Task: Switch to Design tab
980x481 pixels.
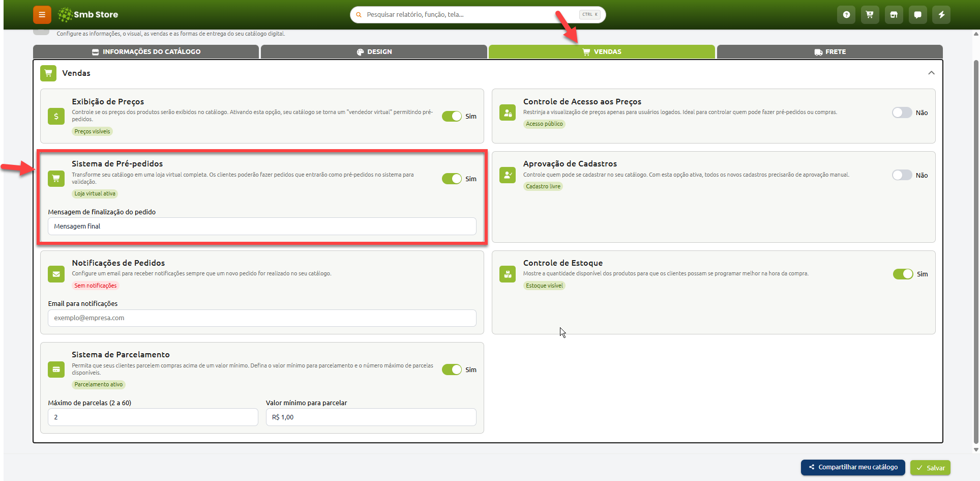Action: pos(374,52)
